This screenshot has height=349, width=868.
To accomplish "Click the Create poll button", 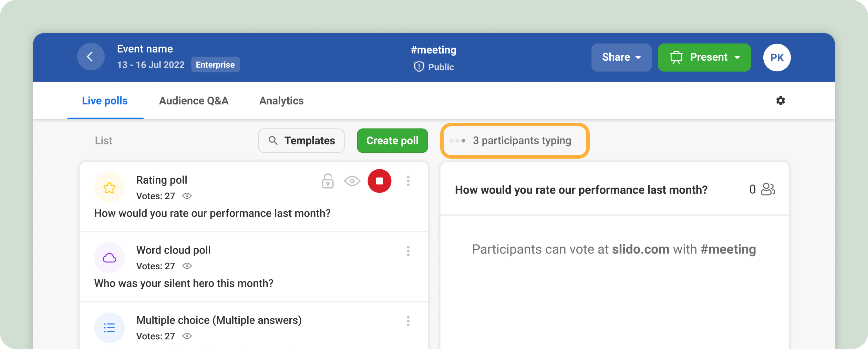I will click(392, 141).
